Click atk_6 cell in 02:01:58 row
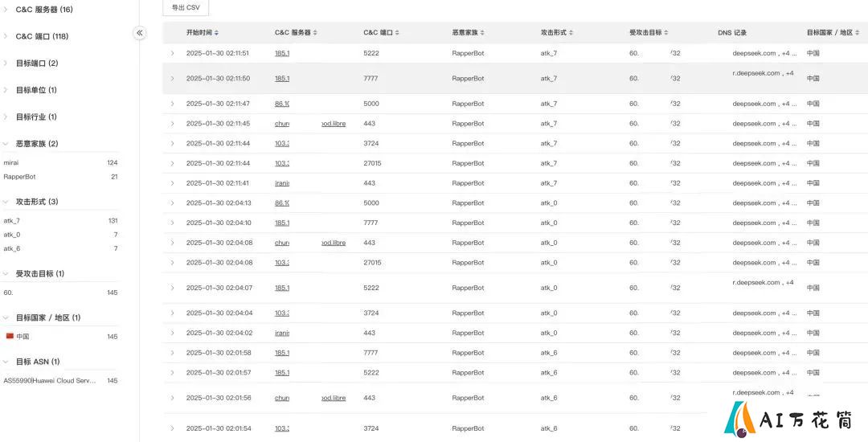 [x=549, y=353]
